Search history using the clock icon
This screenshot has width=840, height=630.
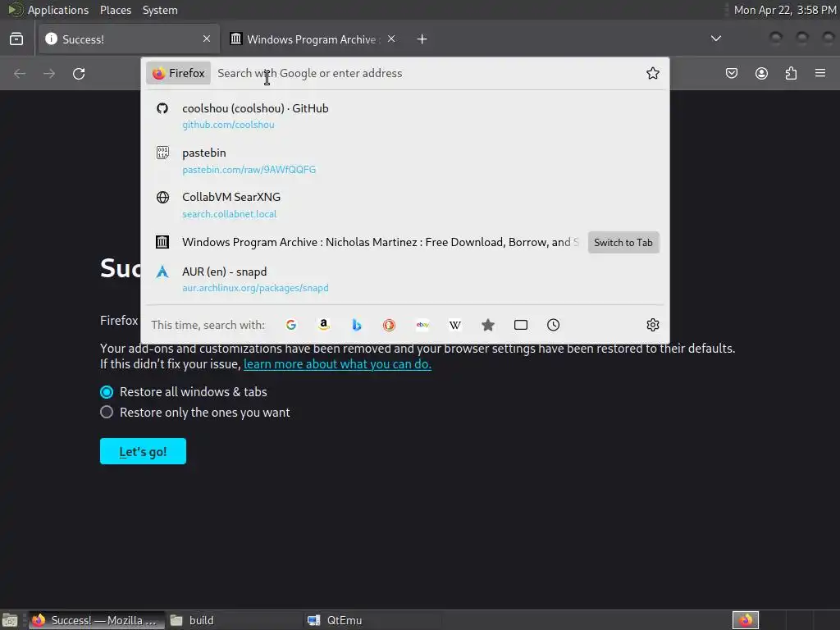coord(554,325)
